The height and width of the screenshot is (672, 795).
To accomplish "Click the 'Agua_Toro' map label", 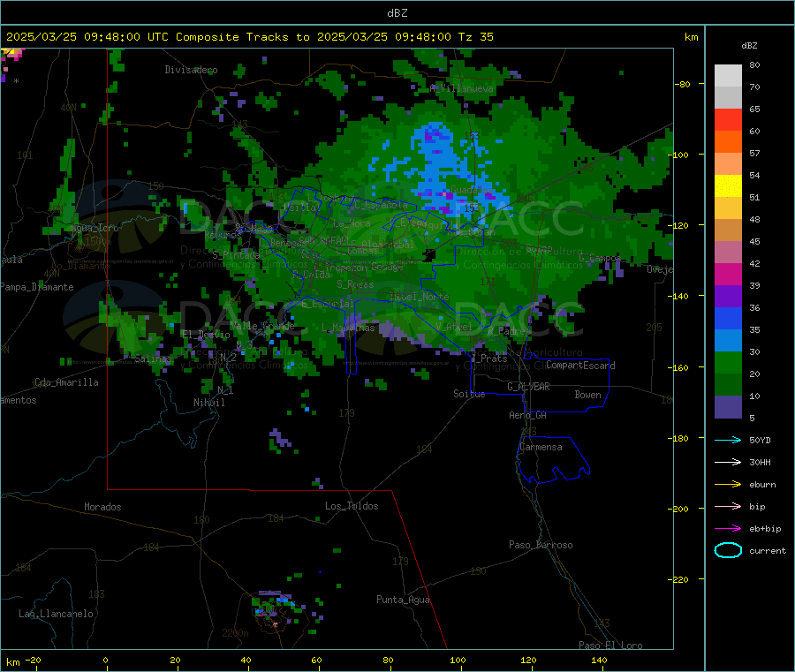I will pos(95,228).
